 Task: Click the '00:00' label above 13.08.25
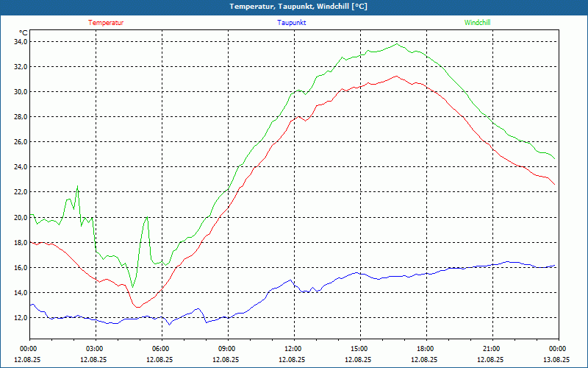pos(559,349)
